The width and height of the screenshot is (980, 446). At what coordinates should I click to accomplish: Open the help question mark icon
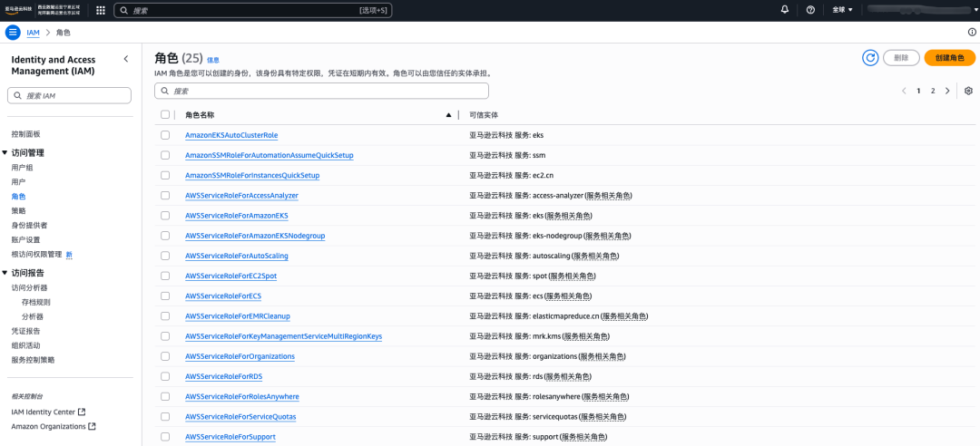click(x=810, y=10)
